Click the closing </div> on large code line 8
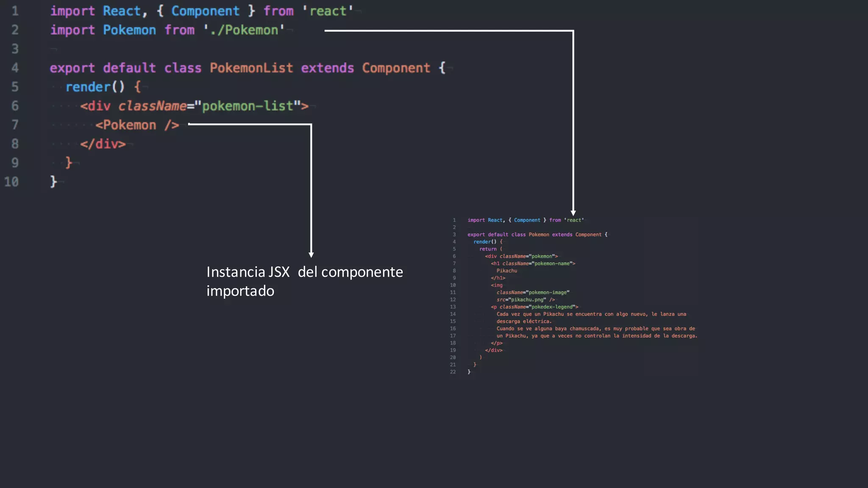 coord(103,144)
